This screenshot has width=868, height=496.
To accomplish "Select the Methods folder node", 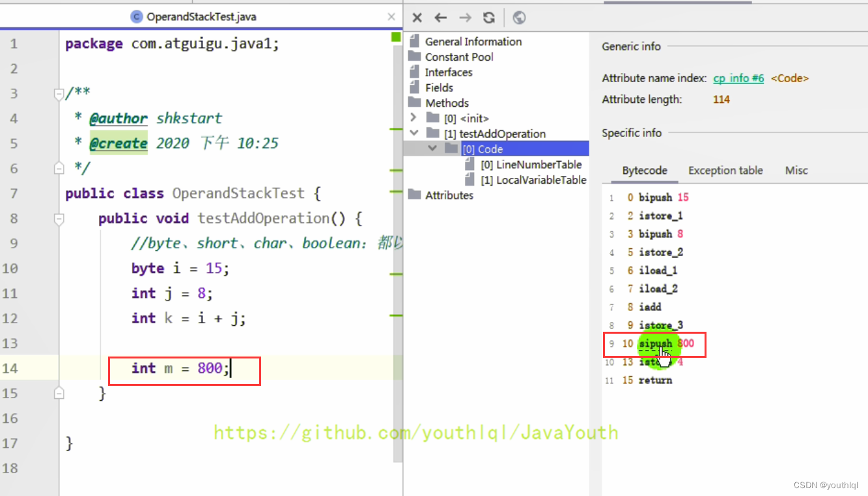I will coord(447,103).
